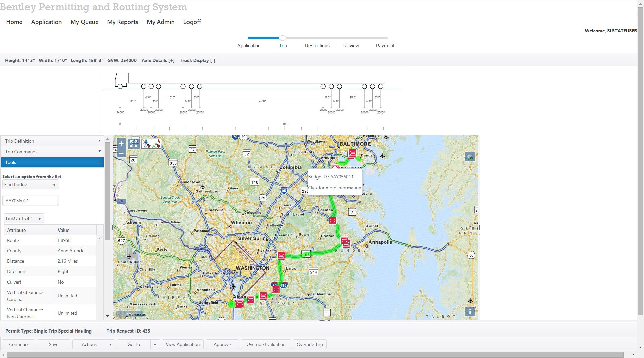Open My Queue menu
This screenshot has height=358, width=644.
pyautogui.click(x=85, y=22)
